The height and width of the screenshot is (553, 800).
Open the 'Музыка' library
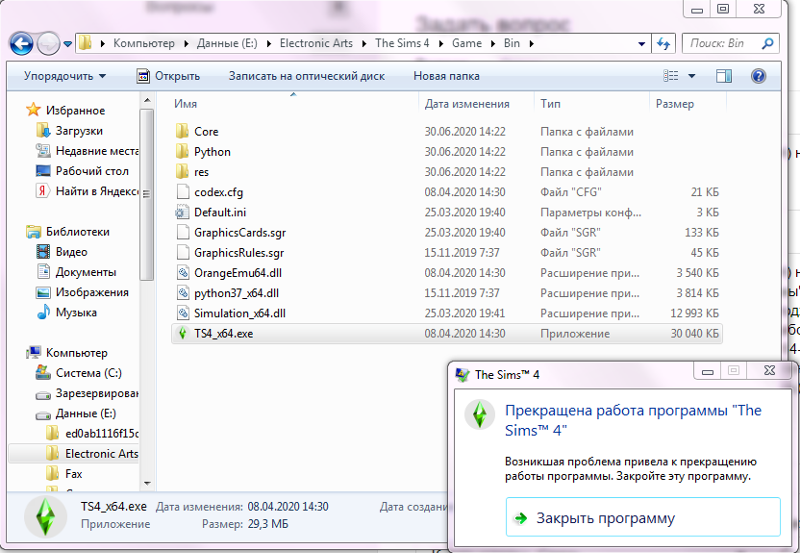click(66, 312)
